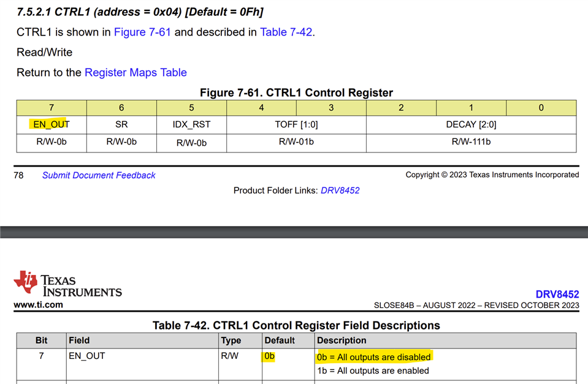Click bit number 7 header cell
The width and height of the screenshot is (588, 384).
tap(52, 108)
